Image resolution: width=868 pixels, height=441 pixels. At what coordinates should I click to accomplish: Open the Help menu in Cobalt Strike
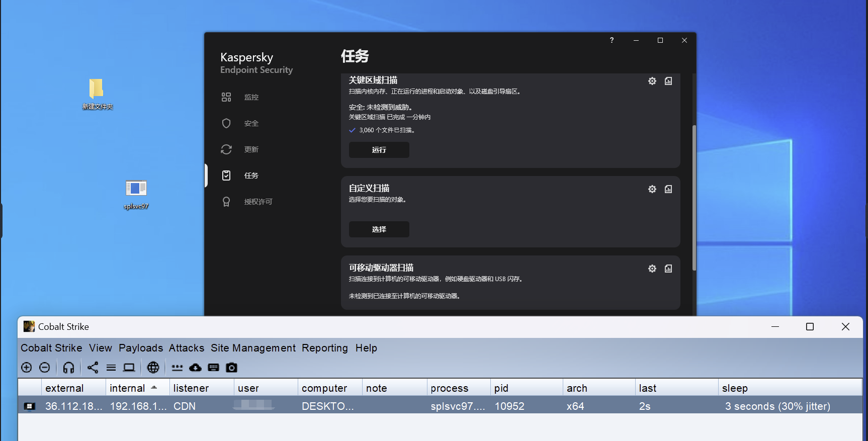pyautogui.click(x=366, y=348)
